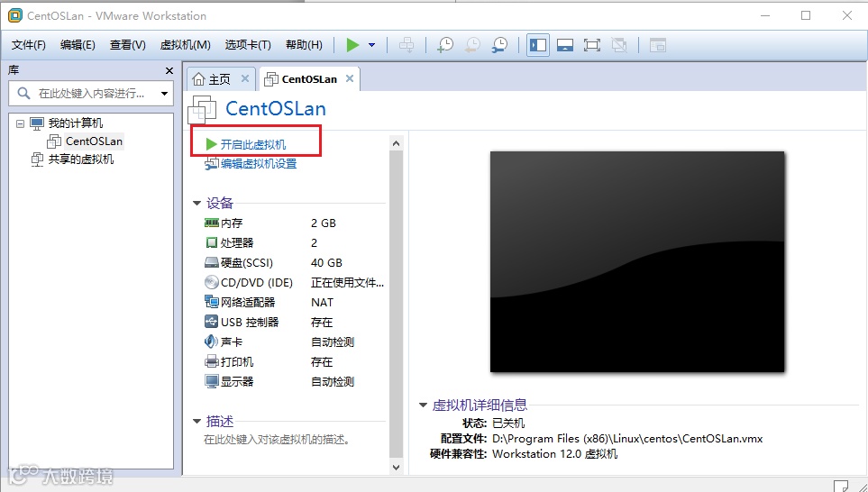The width and height of the screenshot is (868, 492).
Task: Click the 内存 memory device icon
Action: pos(212,223)
